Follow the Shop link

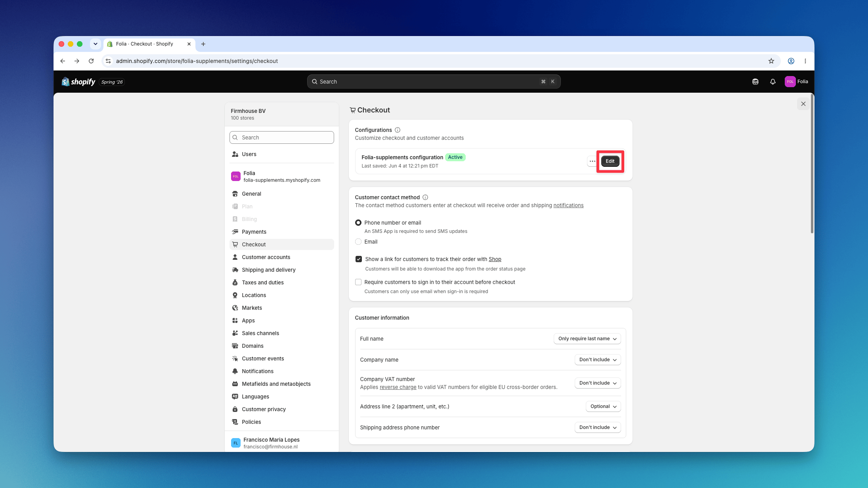tap(495, 259)
